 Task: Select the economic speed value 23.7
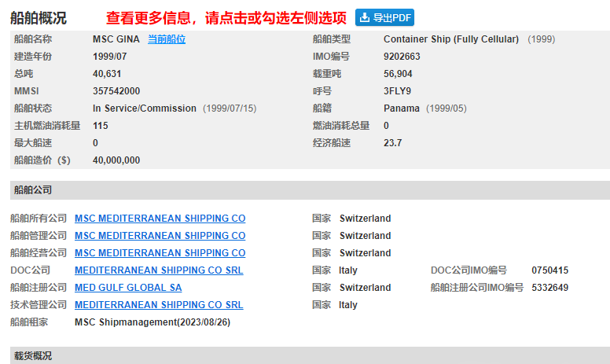(392, 143)
